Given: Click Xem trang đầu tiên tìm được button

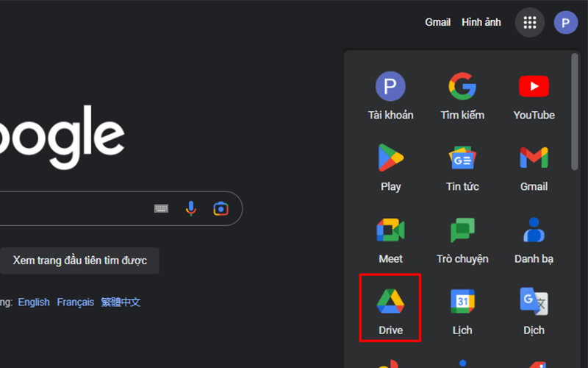Looking at the screenshot, I should [x=79, y=261].
